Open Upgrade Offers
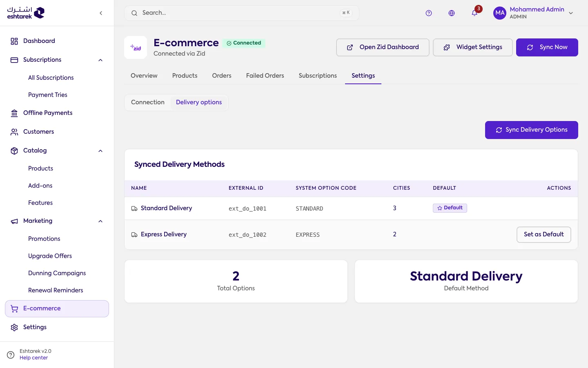This screenshot has height=368, width=588. click(50, 256)
